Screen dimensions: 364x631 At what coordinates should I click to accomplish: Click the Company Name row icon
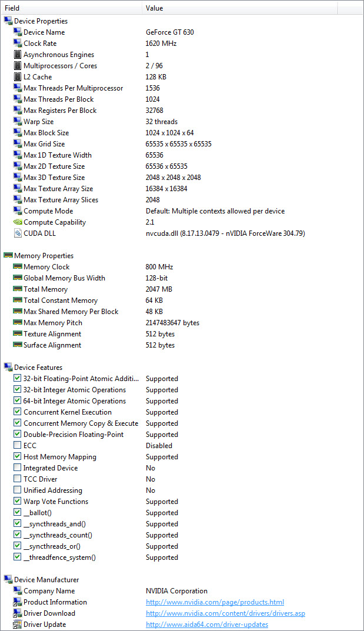point(17,591)
